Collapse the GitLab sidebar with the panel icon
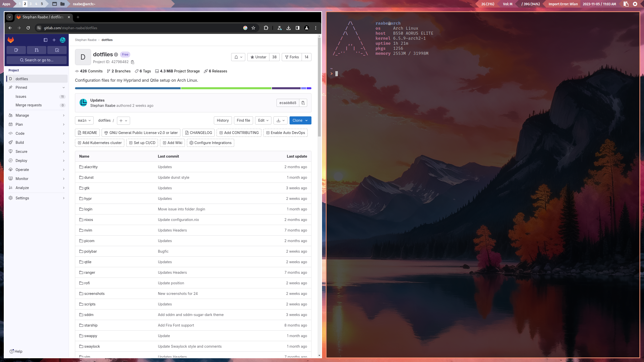Screen dimensions: 644x362 46,40
